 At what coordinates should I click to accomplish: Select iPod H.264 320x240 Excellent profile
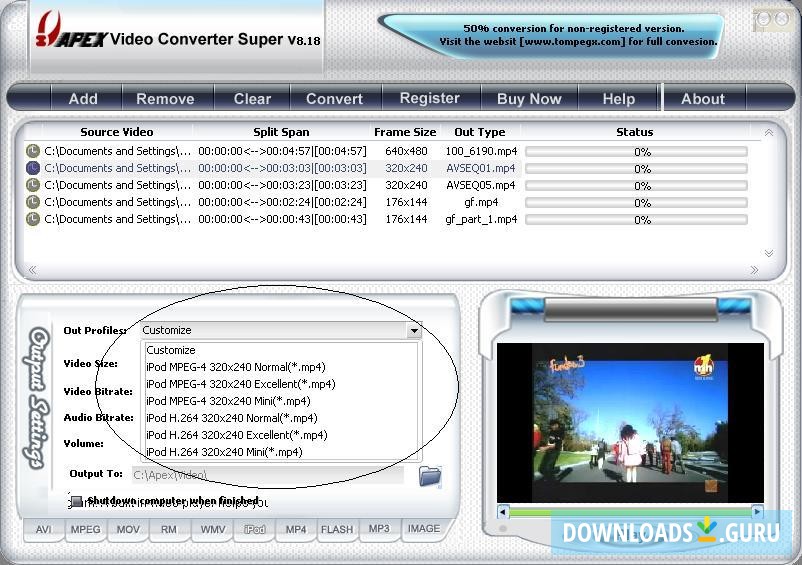281,435
